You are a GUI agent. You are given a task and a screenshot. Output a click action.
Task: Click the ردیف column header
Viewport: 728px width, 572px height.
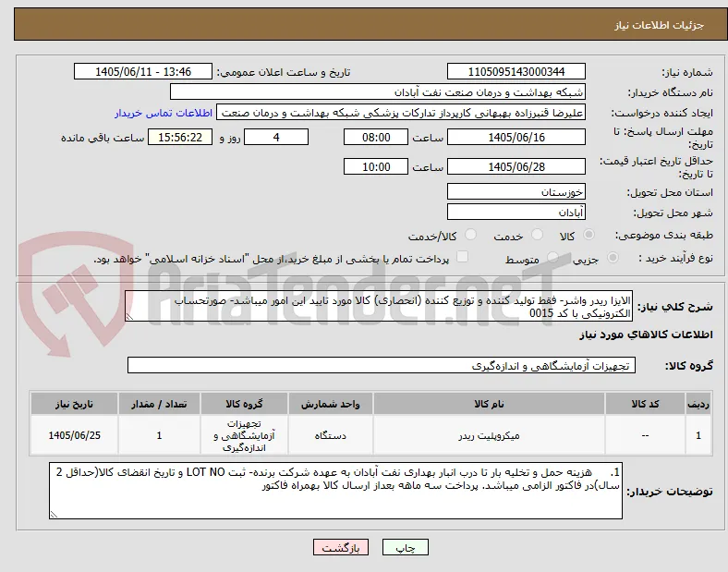coord(698,404)
